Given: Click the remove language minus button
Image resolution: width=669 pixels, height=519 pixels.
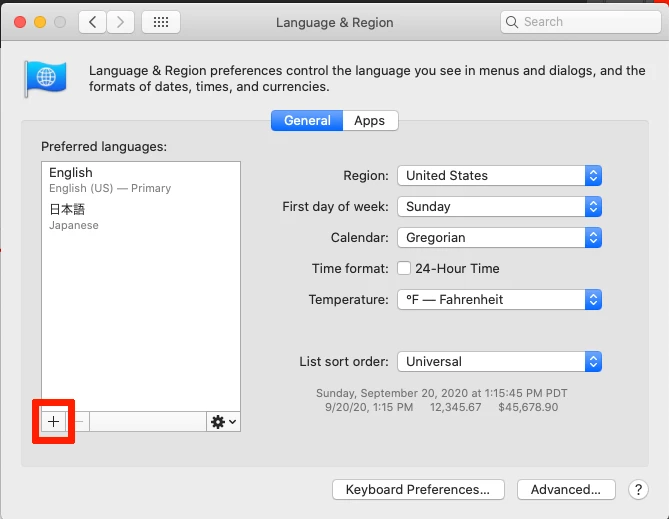Looking at the screenshot, I should (x=79, y=422).
